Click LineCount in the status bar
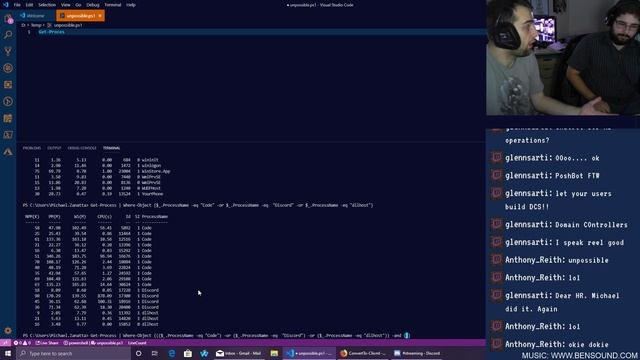 coord(137,343)
